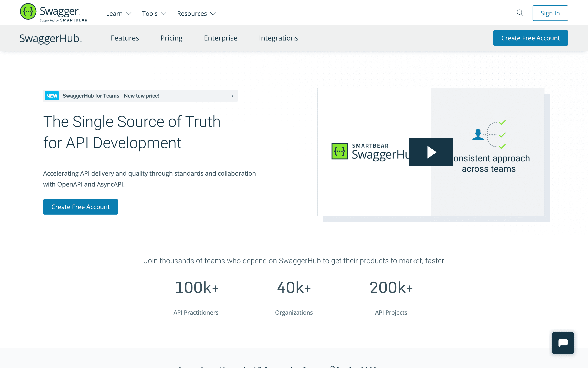Open the search magnifier icon
This screenshot has width=588, height=368.
point(520,13)
